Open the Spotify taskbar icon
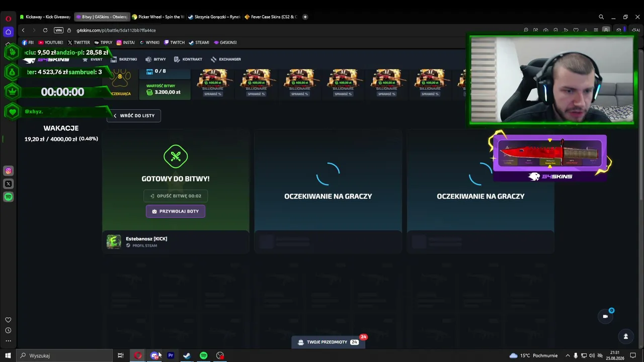The image size is (644, 362). pos(203,355)
